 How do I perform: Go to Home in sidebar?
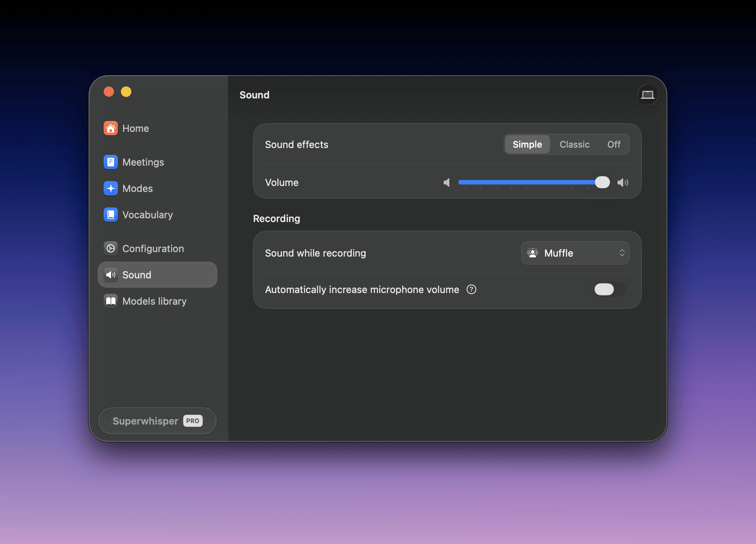point(157,128)
